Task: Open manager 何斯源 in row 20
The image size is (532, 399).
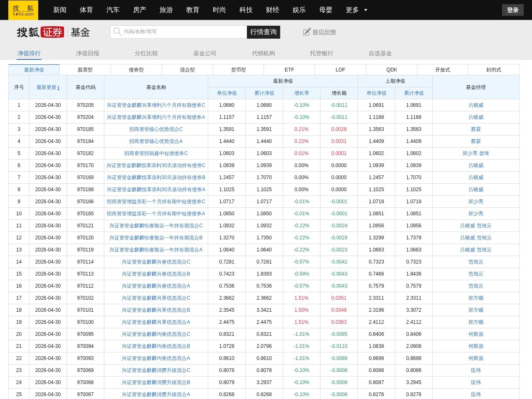Action: [x=476, y=334]
